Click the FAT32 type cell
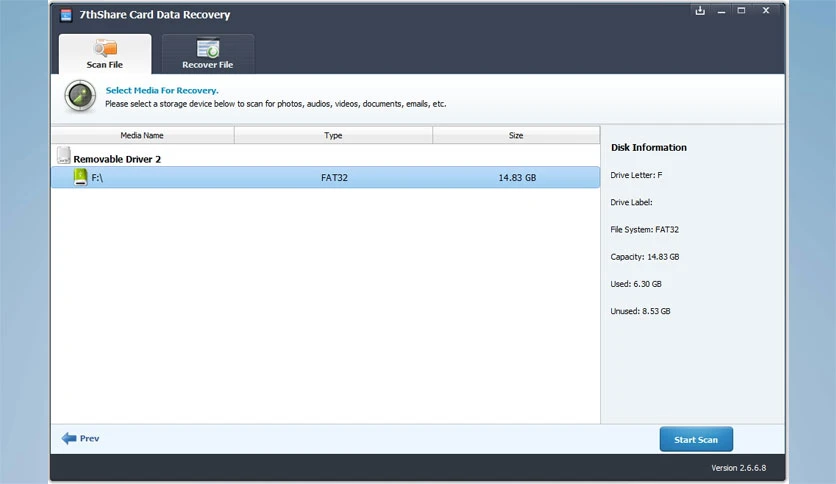This screenshot has height=484, width=836. coord(334,178)
